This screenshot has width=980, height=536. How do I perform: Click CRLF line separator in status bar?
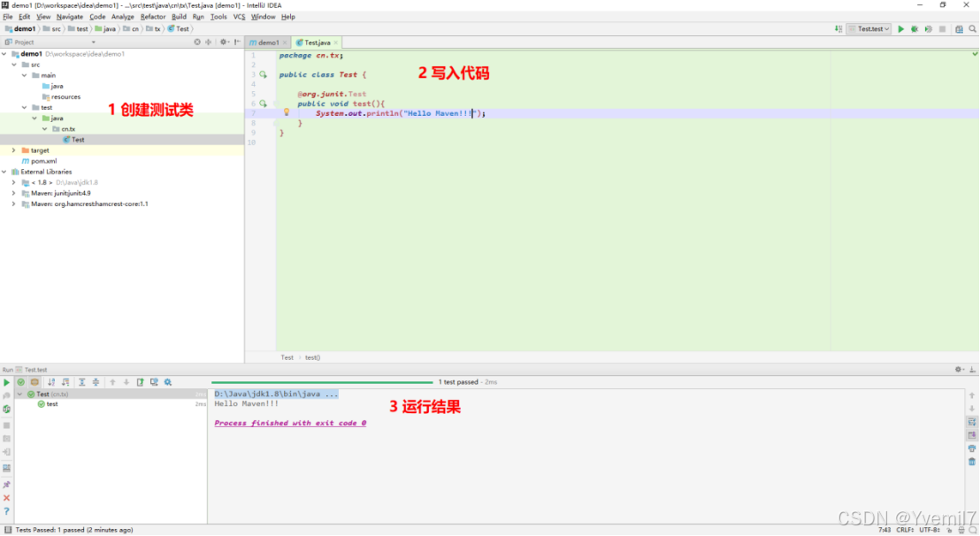coord(905,530)
